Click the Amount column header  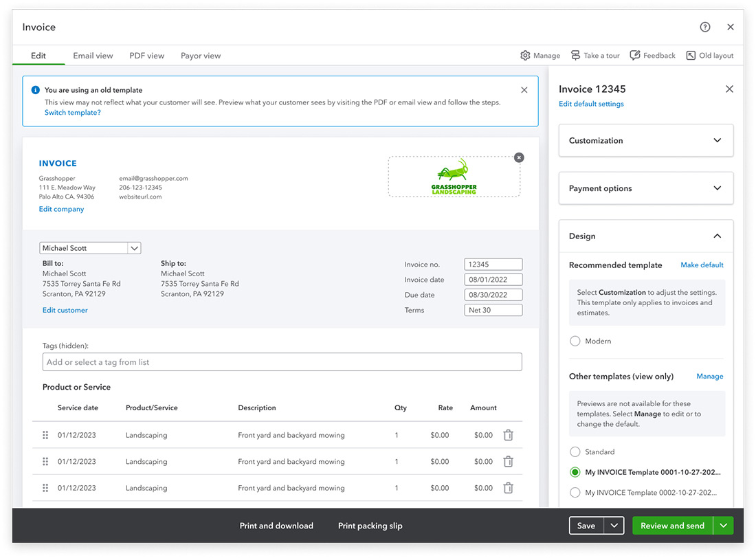tap(483, 408)
